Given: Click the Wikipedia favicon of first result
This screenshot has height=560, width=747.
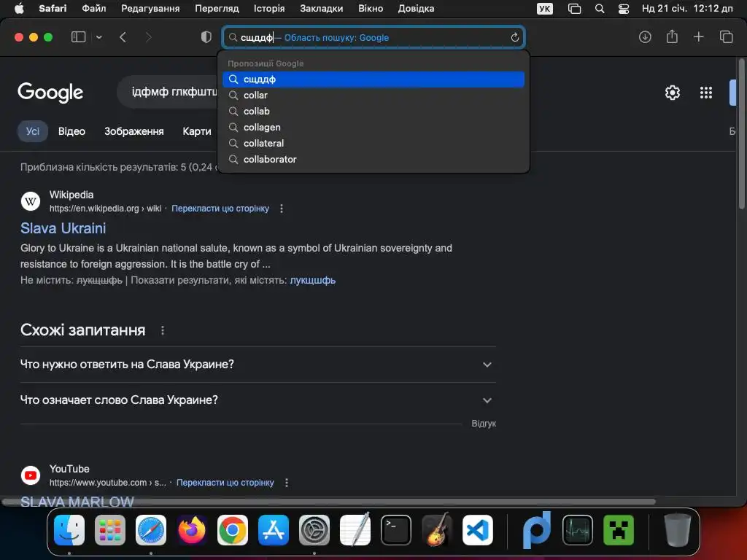Looking at the screenshot, I should [31, 201].
